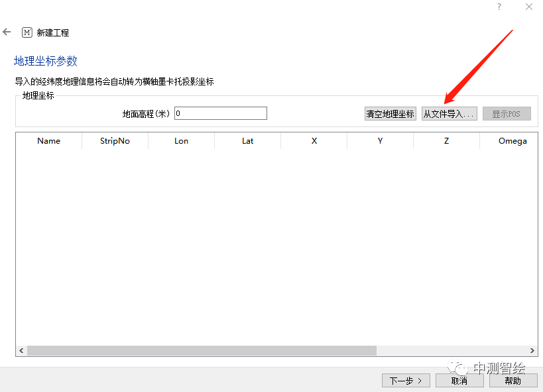Click the horizontal scrollbar left arrow
The image size is (543, 392).
pos(21,350)
